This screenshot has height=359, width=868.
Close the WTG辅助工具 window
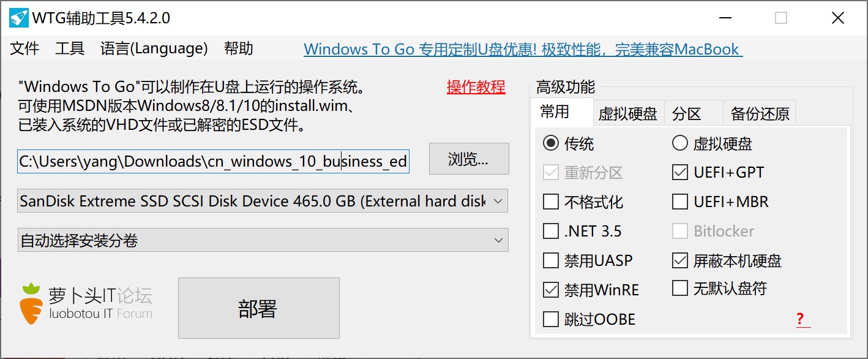pos(838,18)
